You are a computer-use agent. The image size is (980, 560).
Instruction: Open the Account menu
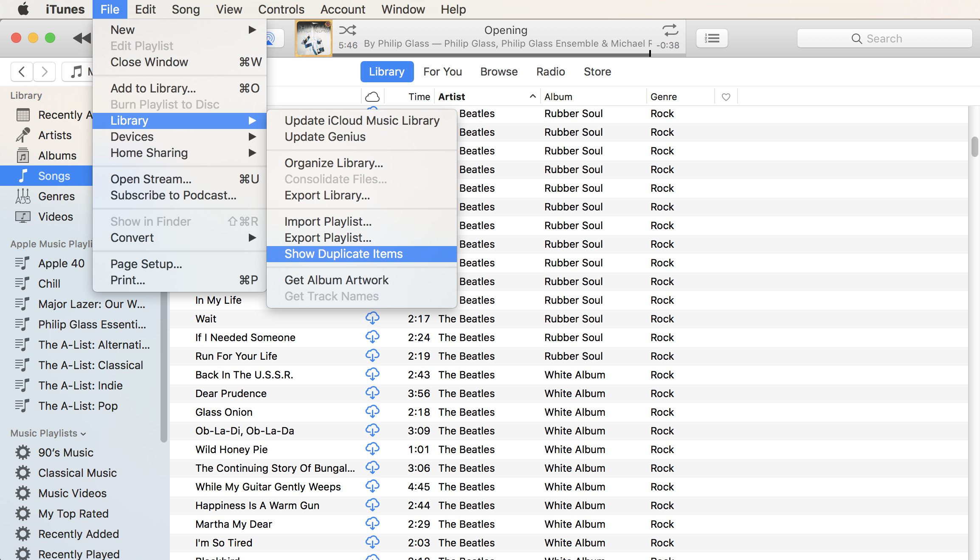343,9
